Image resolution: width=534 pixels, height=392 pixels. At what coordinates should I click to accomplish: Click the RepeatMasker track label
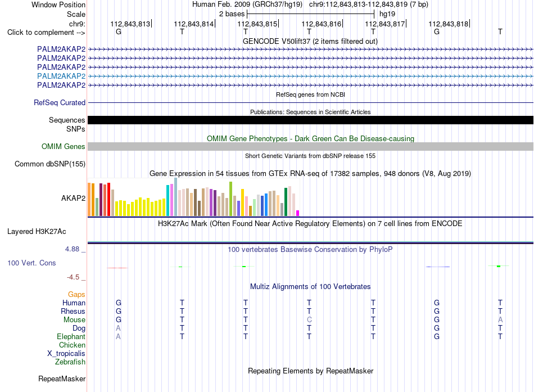[62, 379]
